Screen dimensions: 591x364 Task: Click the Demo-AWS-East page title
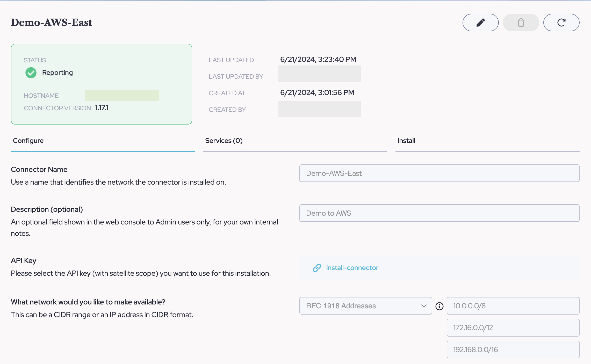point(52,23)
